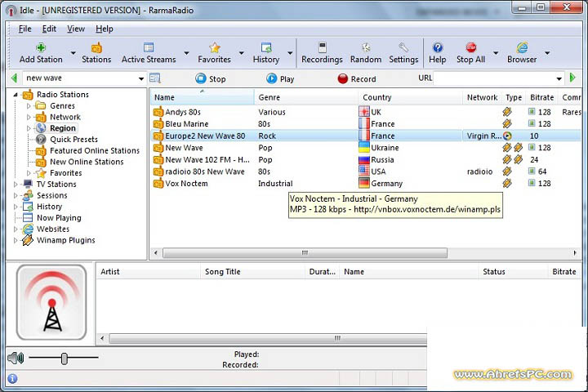Click the Record button

pos(357,78)
